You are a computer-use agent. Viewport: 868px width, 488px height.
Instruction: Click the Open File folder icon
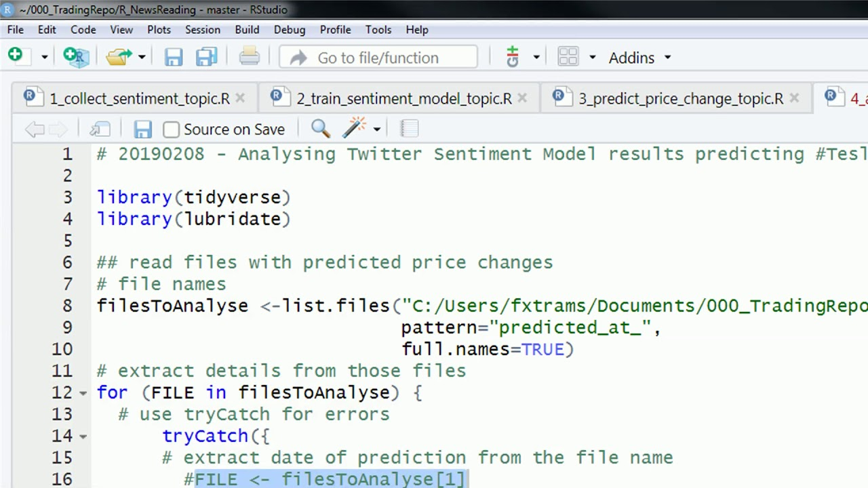point(119,57)
